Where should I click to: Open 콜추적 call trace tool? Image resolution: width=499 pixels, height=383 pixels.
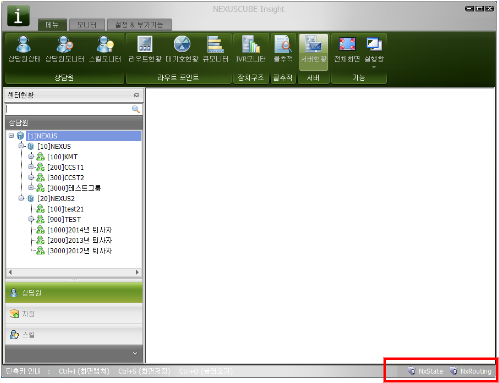pyautogui.click(x=283, y=49)
